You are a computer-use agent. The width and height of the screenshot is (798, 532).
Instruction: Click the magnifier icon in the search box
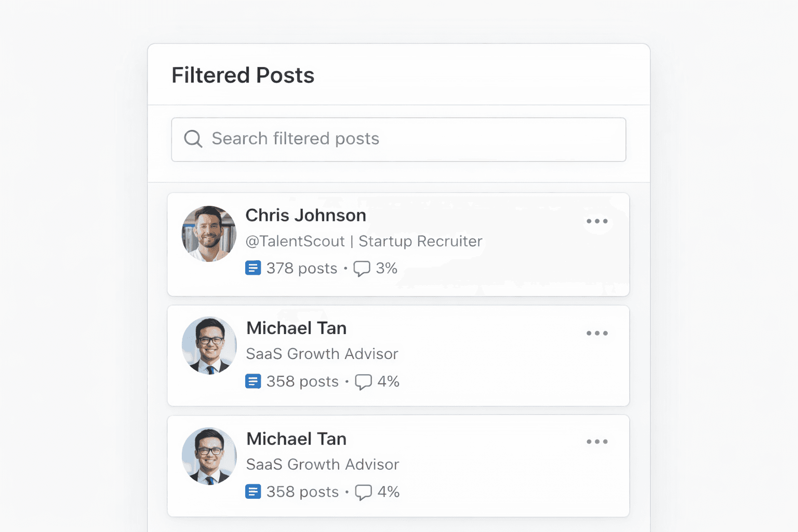(193, 139)
